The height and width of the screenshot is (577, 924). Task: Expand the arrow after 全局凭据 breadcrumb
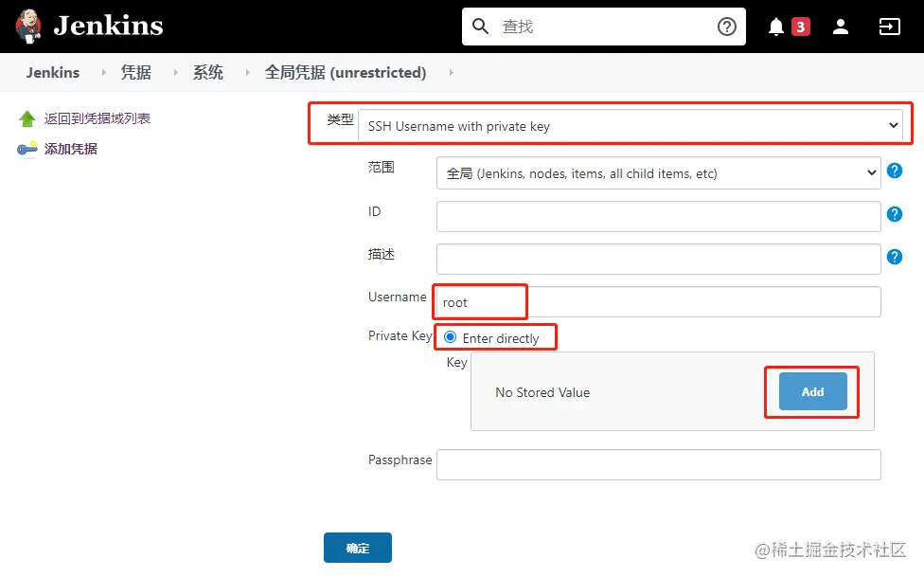tap(452, 73)
